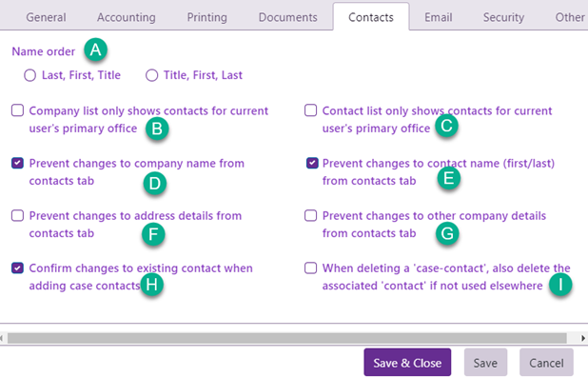Click the green E annotation marker
This screenshot has width=588, height=377.
(x=449, y=178)
